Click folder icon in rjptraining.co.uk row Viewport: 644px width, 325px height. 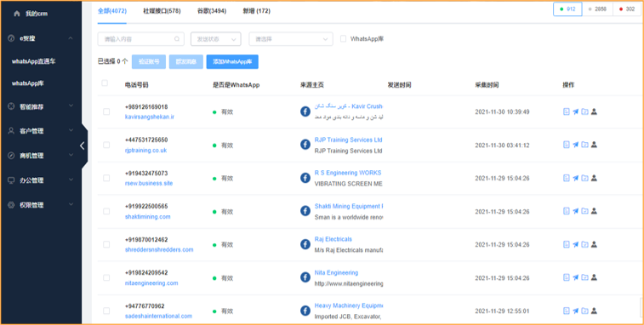click(584, 145)
